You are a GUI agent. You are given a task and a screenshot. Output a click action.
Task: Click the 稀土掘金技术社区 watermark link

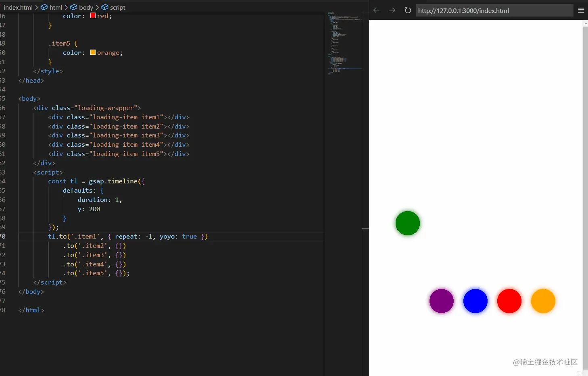pyautogui.click(x=545, y=362)
